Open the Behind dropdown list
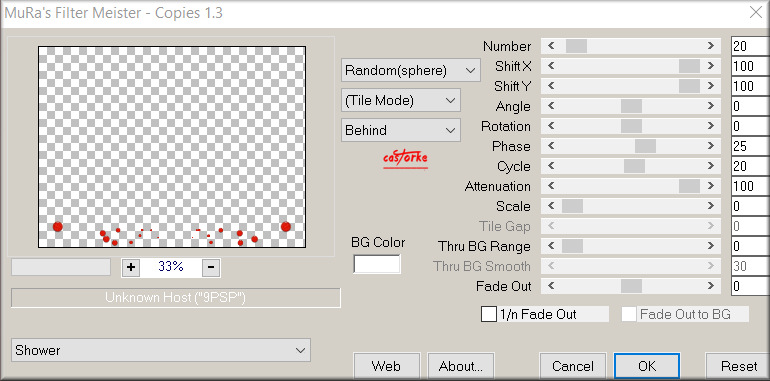770x381 pixels. pyautogui.click(x=401, y=131)
